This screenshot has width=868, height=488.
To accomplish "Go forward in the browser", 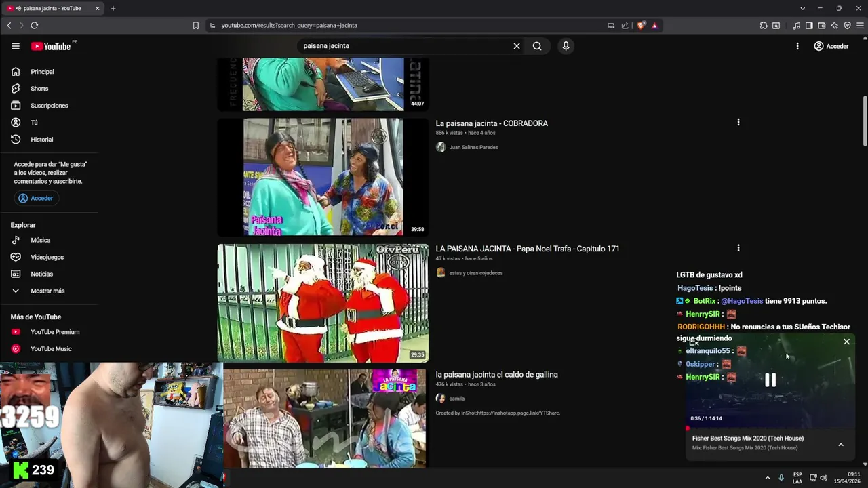I will [21, 26].
